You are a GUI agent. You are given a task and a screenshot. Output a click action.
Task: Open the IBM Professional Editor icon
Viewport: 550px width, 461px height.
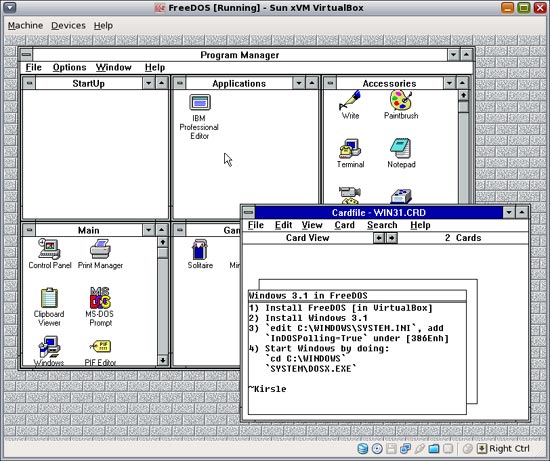point(199,102)
